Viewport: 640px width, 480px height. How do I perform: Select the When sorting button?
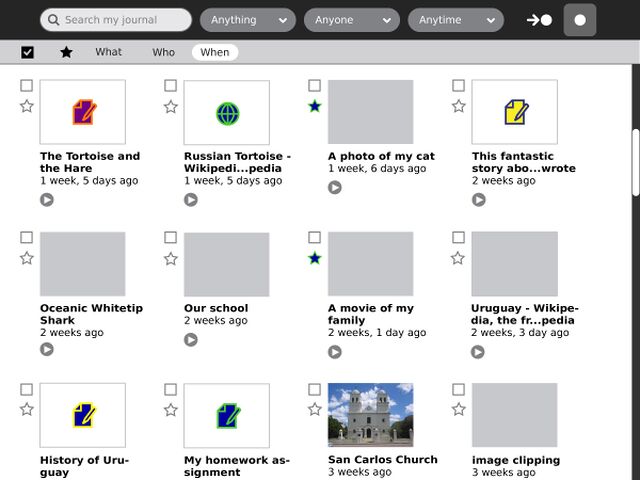point(215,52)
